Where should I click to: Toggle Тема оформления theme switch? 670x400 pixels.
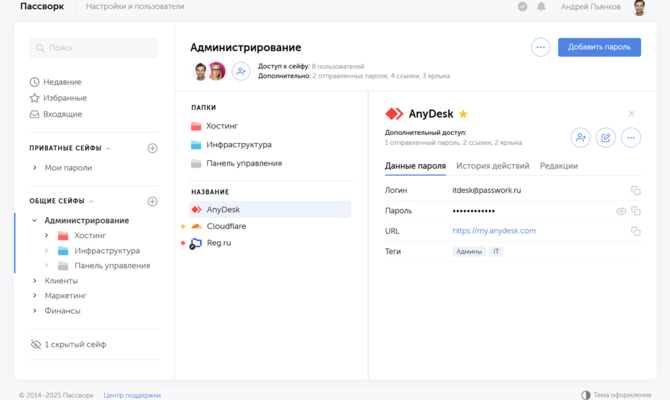[616, 395]
